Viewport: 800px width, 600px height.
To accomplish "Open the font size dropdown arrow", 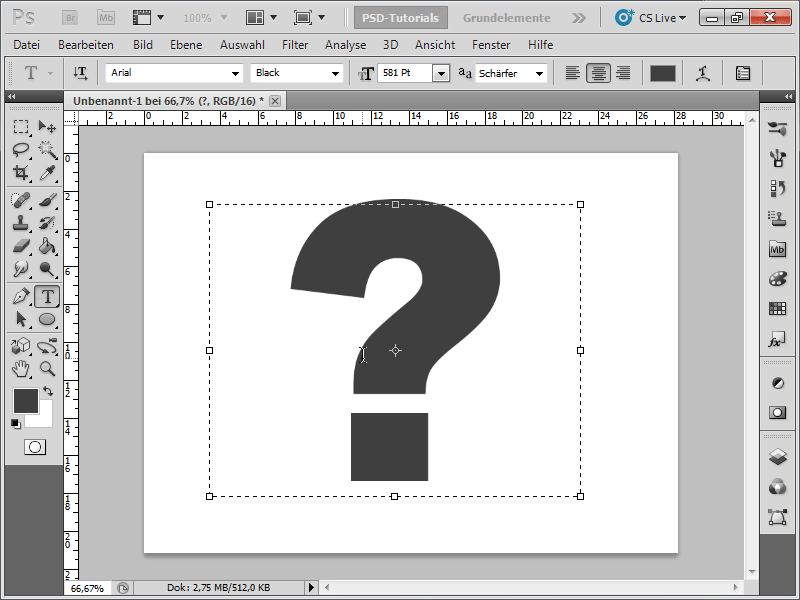I will pos(441,73).
